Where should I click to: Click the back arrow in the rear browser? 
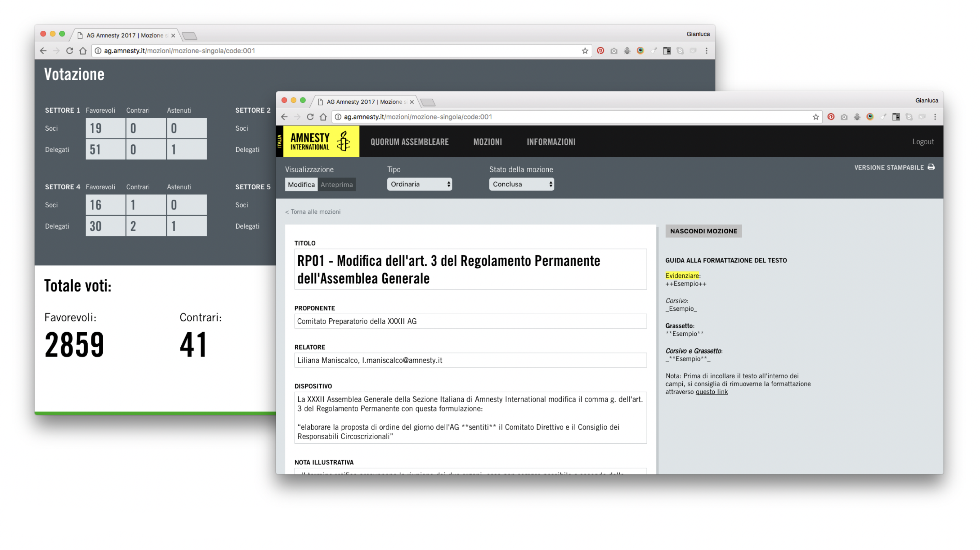[x=43, y=50]
